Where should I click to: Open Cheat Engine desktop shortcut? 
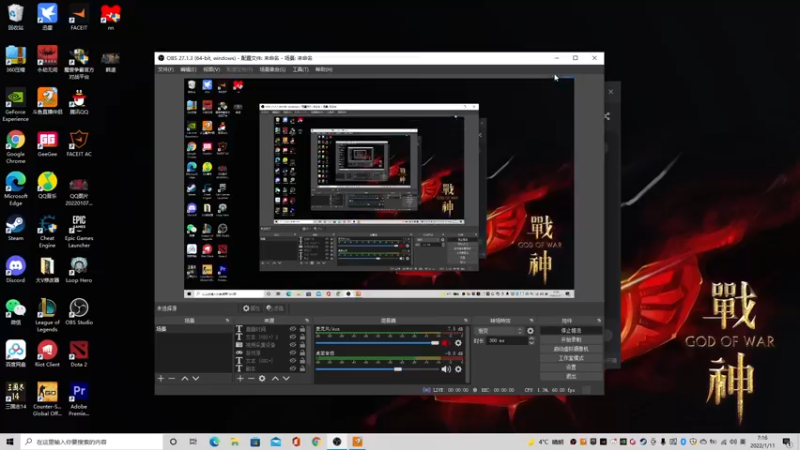(x=47, y=231)
